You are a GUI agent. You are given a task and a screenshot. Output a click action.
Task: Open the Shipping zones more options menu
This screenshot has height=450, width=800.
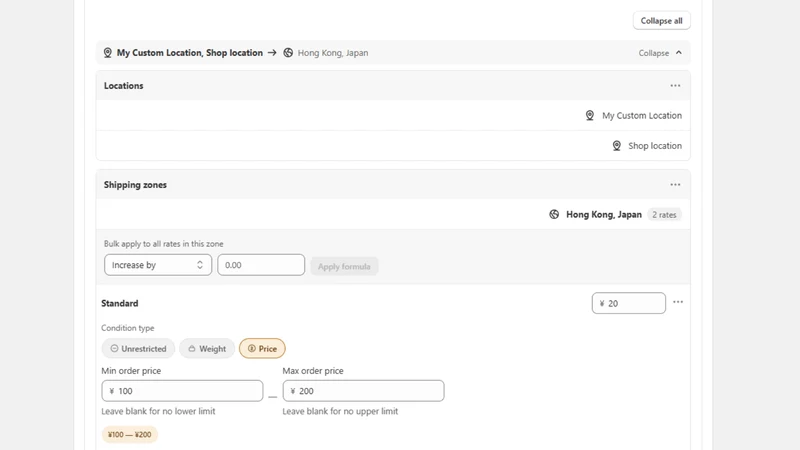675,185
